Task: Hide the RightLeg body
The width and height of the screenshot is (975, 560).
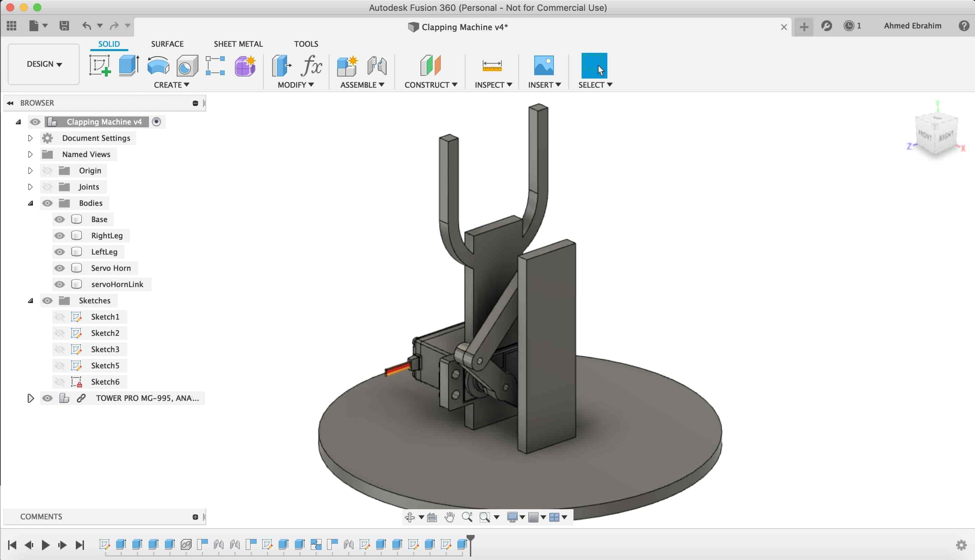Action: 59,235
